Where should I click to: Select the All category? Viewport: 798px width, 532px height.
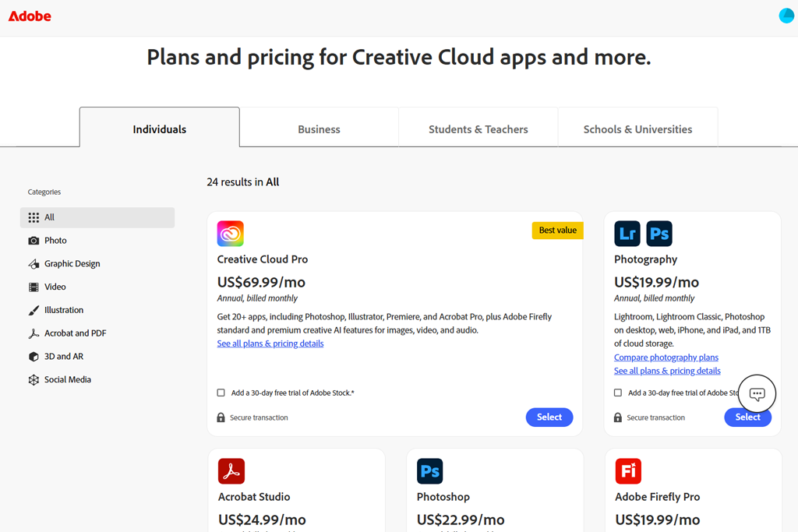click(97, 217)
